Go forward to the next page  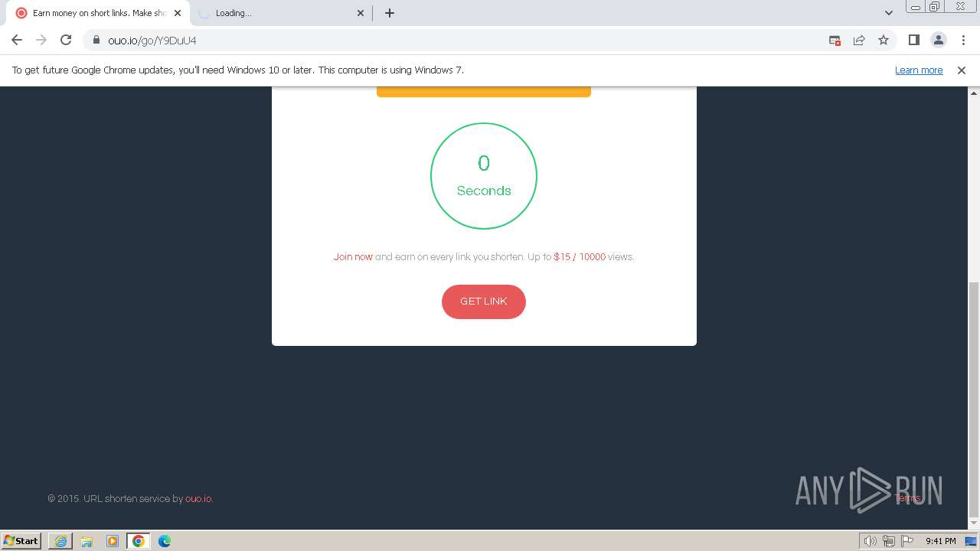[x=41, y=40]
